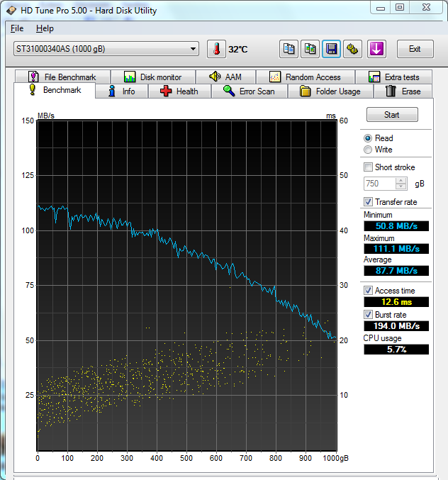Screen dimensions: 448x480
Task: Enable the Short stroke checkbox
Action: pos(368,167)
